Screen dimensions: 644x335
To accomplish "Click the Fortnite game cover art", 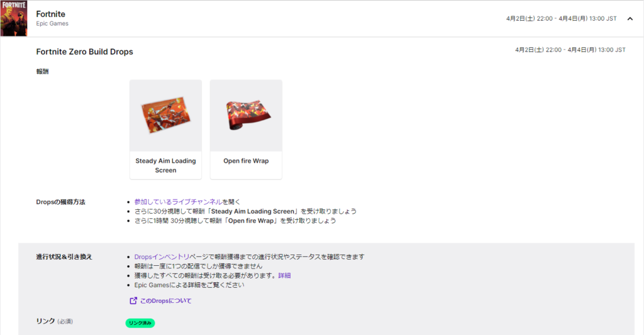I will tap(14, 18).
